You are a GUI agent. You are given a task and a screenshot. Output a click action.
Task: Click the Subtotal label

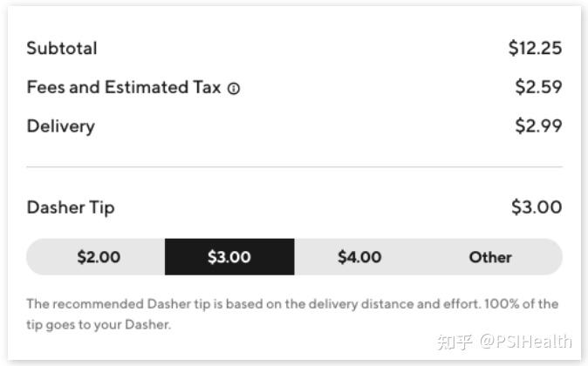point(62,48)
